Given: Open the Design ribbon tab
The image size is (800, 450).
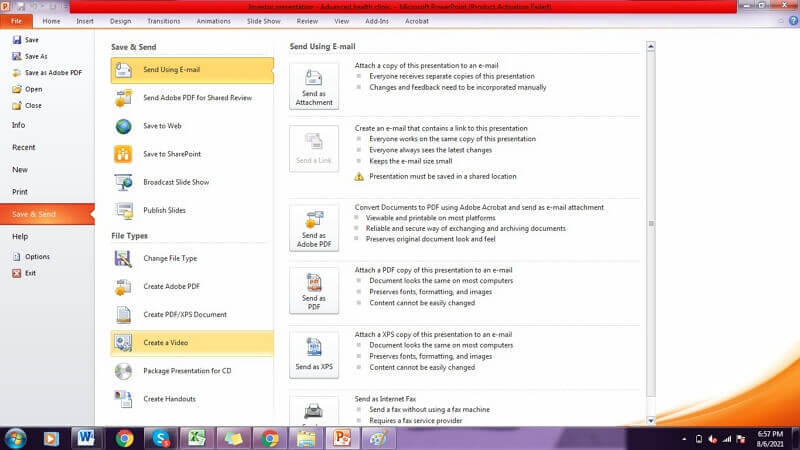Looking at the screenshot, I should coord(120,21).
